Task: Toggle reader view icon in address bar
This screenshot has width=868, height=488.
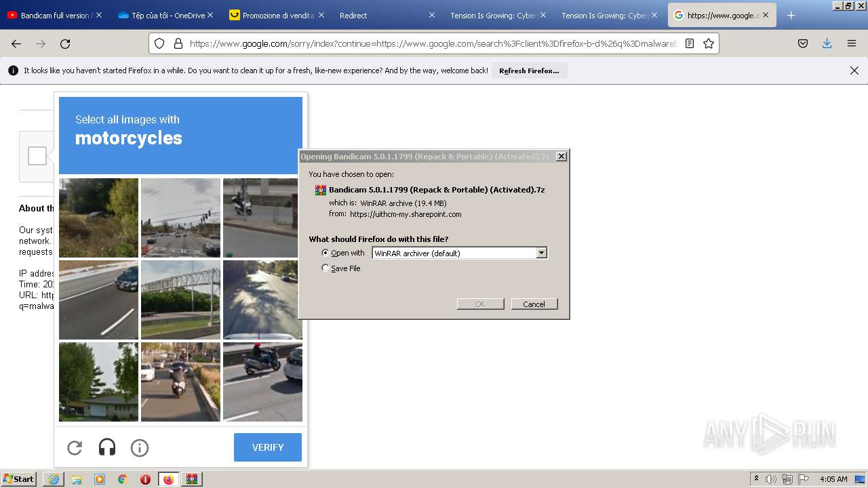Action: click(690, 43)
